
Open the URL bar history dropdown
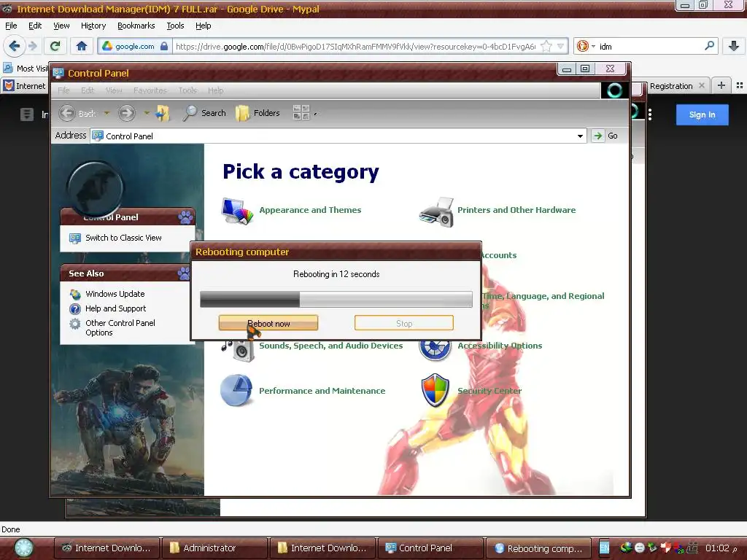tap(561, 46)
